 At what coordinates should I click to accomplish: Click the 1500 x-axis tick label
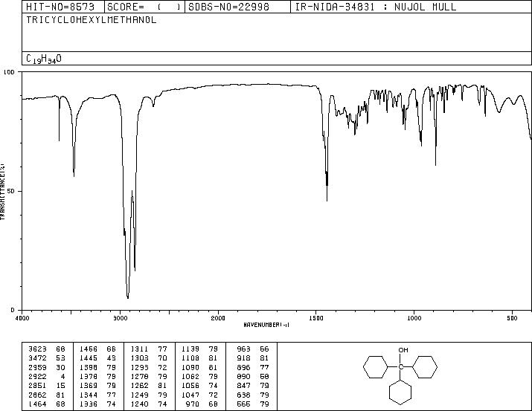tap(316, 318)
